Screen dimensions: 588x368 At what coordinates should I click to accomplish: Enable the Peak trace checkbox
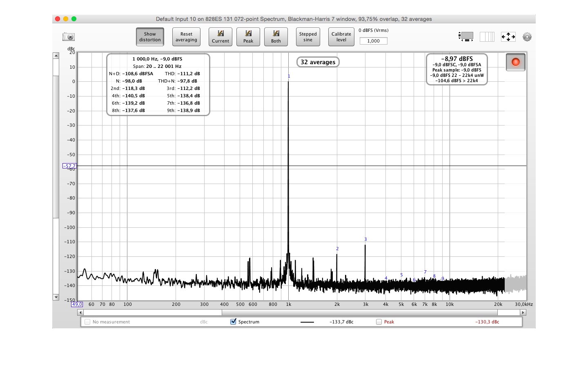pos(379,322)
